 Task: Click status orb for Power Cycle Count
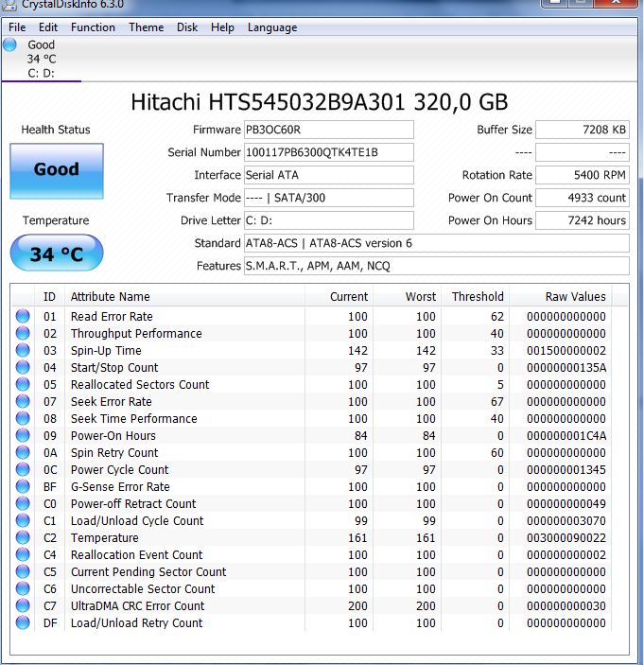pos(23,469)
